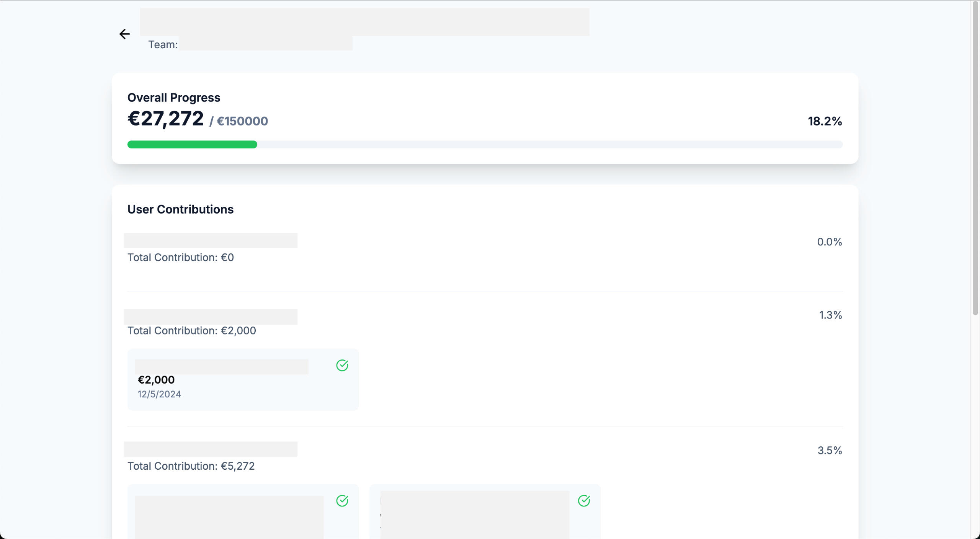This screenshot has width=980, height=539.
Task: Click the Total Contribution: €0 text
Action: [180, 258]
